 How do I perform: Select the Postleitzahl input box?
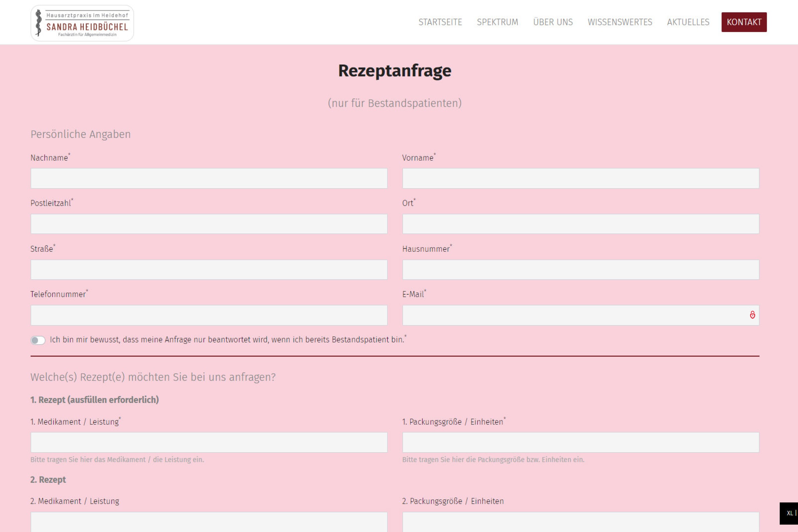pos(209,223)
